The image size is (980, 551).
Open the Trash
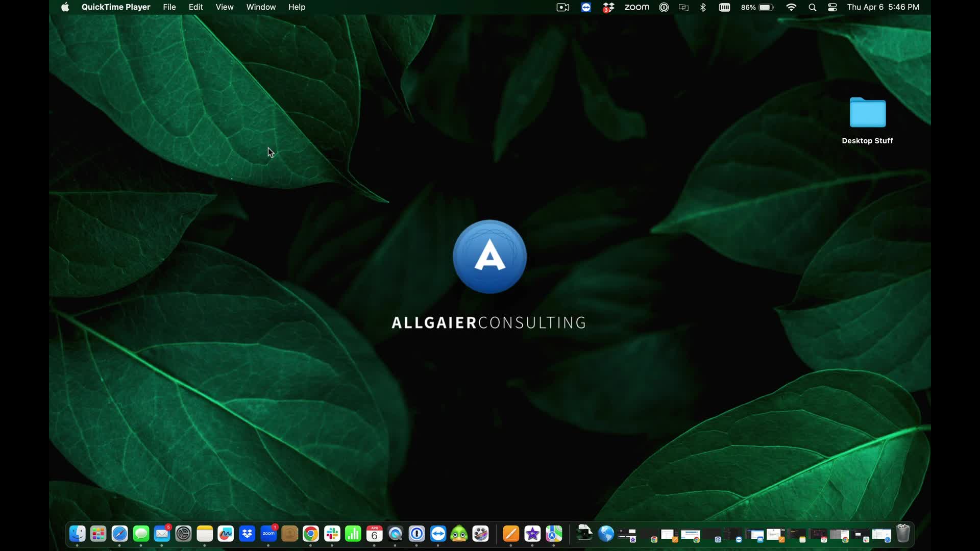[x=903, y=533]
